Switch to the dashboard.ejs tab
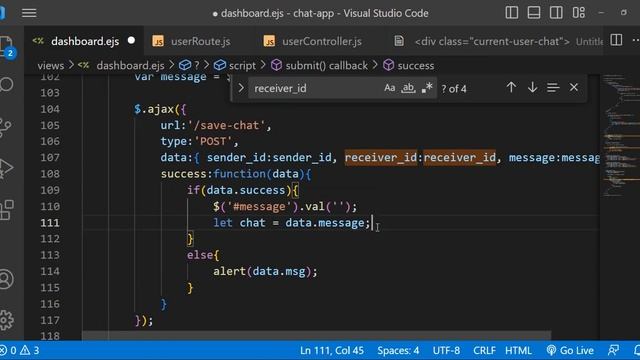640x360 pixels. pyautogui.click(x=85, y=41)
